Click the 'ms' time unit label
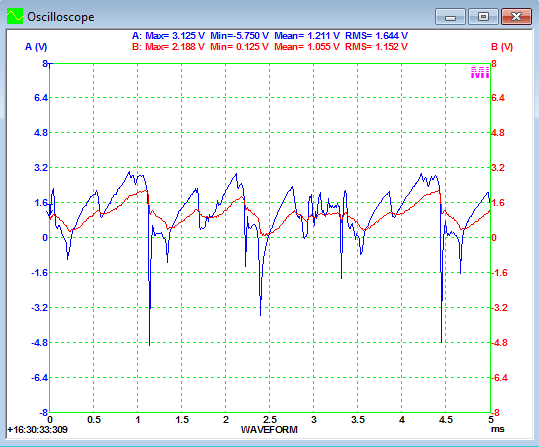Viewport: 539px width, 447px height. point(497,429)
